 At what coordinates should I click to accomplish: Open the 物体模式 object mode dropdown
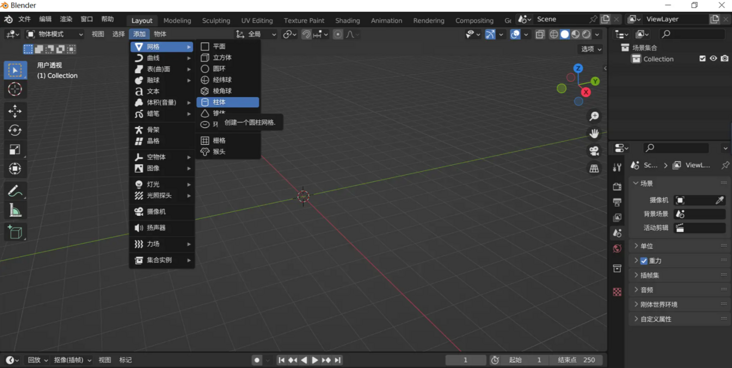click(x=55, y=34)
